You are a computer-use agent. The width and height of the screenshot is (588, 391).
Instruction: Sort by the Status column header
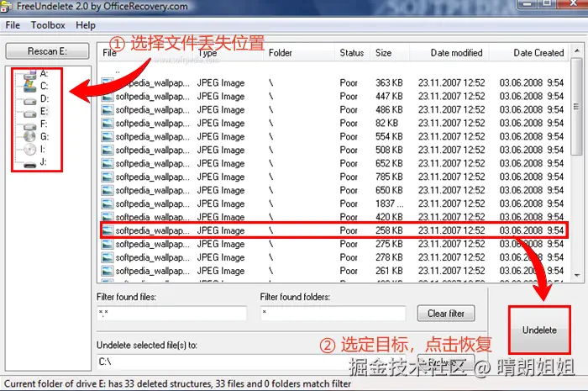click(352, 53)
